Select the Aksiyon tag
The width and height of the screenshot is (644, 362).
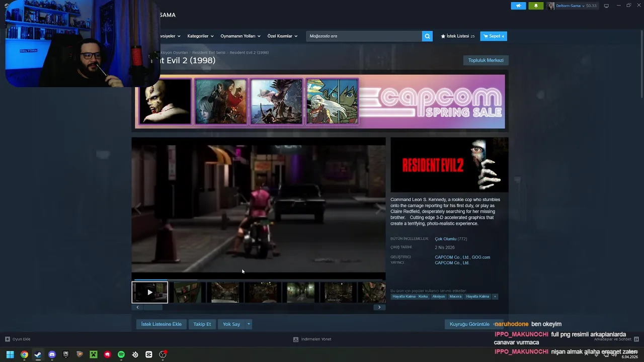[x=439, y=297]
